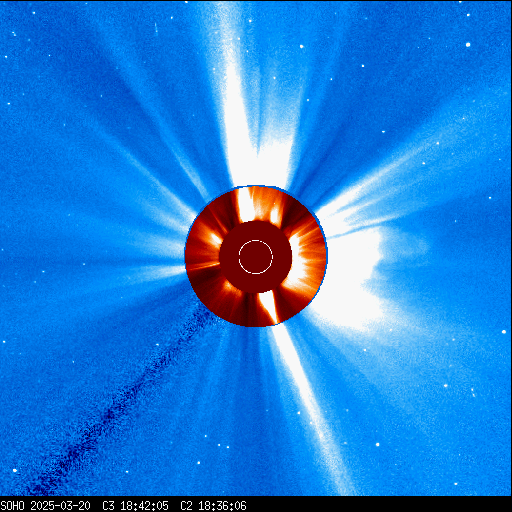Click the white solar disk outline circle
Viewport: 512px width, 512px height.
256,257
